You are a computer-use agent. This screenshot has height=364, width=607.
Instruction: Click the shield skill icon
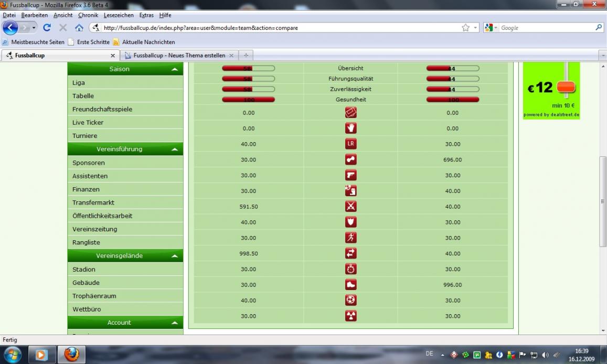pos(350,222)
